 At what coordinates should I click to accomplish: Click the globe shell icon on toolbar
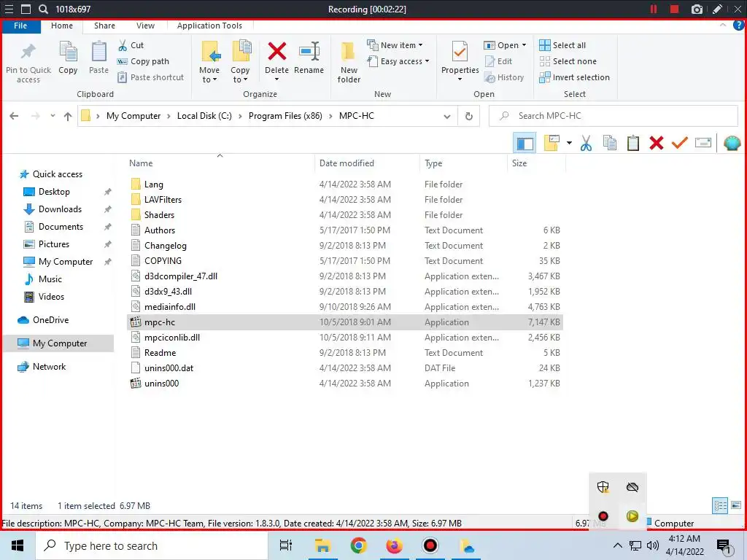click(732, 143)
